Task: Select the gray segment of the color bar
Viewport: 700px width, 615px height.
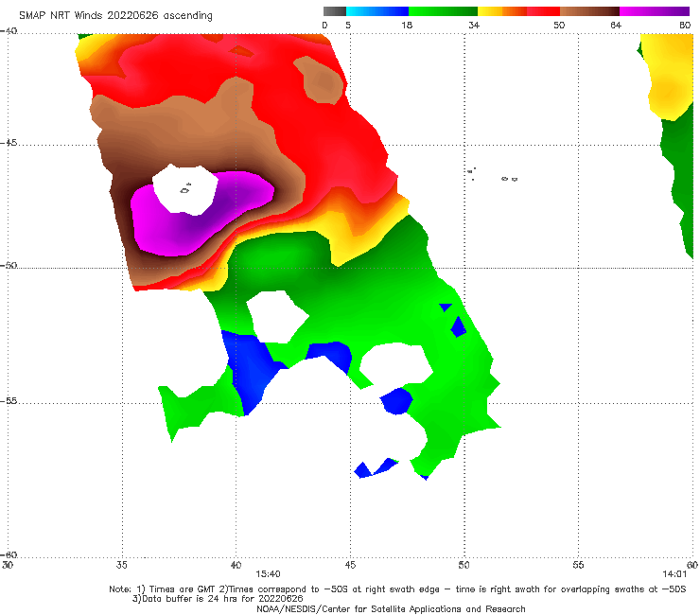Action: 335,11
